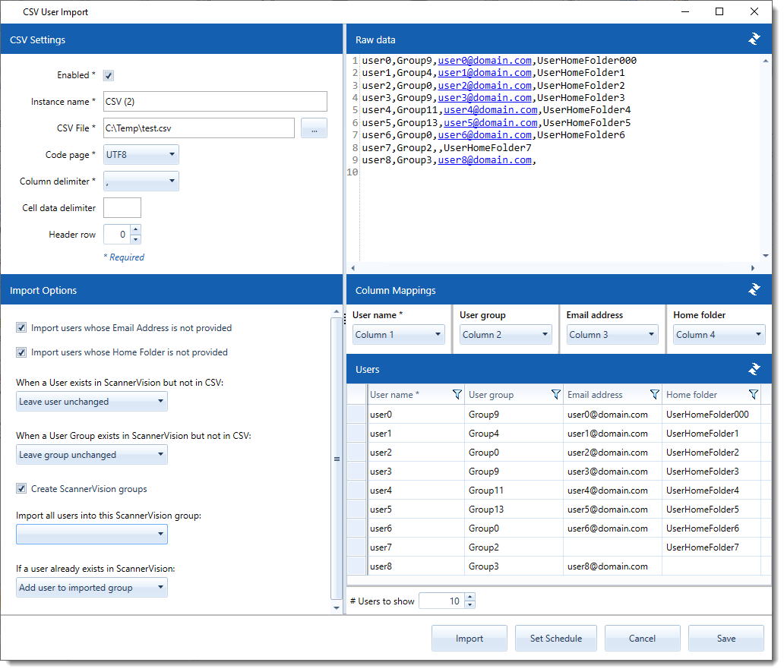The image size is (784, 672).
Task: Toggle Create ScannerVision groups checkbox
Action: tap(21, 489)
